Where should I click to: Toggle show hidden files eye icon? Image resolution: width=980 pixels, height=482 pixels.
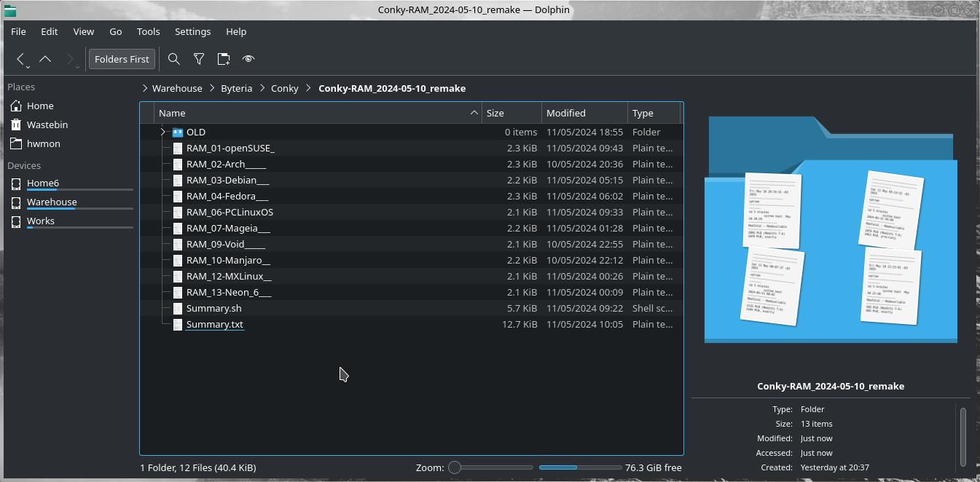pyautogui.click(x=248, y=59)
